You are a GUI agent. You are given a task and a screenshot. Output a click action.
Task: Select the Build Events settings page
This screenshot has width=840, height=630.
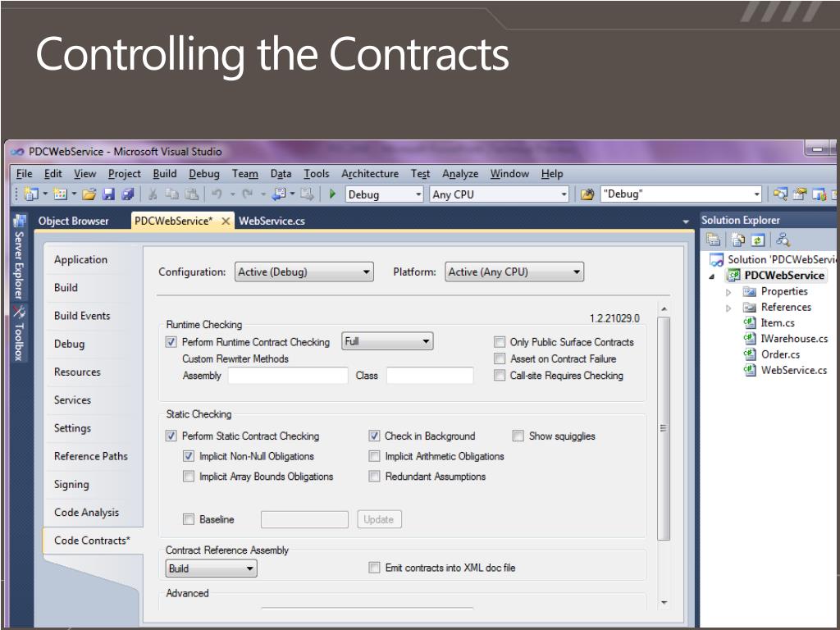pyautogui.click(x=82, y=316)
